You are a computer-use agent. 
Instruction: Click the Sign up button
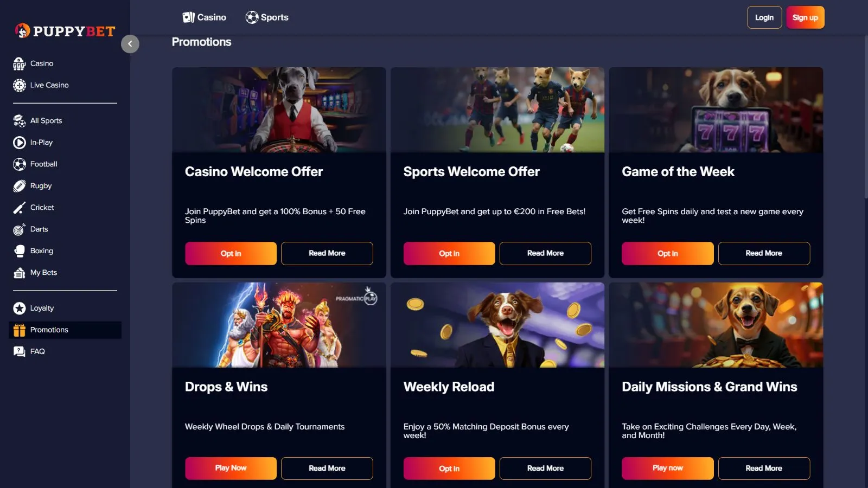(x=805, y=17)
